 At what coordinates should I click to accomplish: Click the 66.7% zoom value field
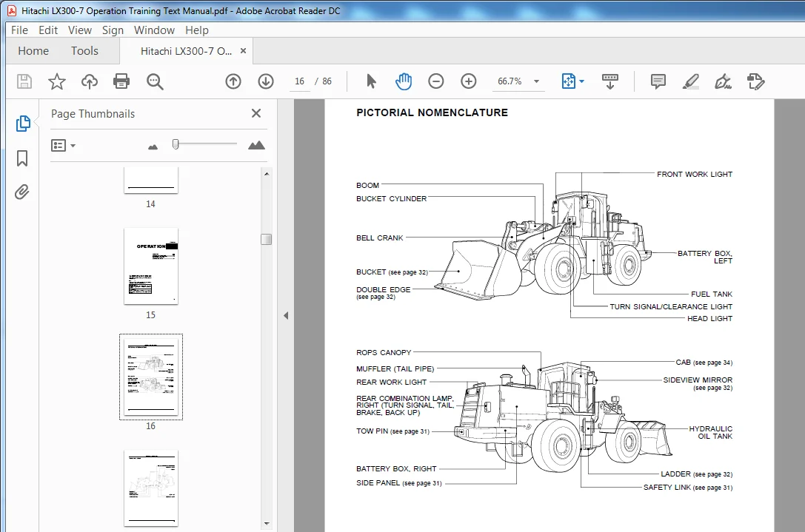[510, 81]
